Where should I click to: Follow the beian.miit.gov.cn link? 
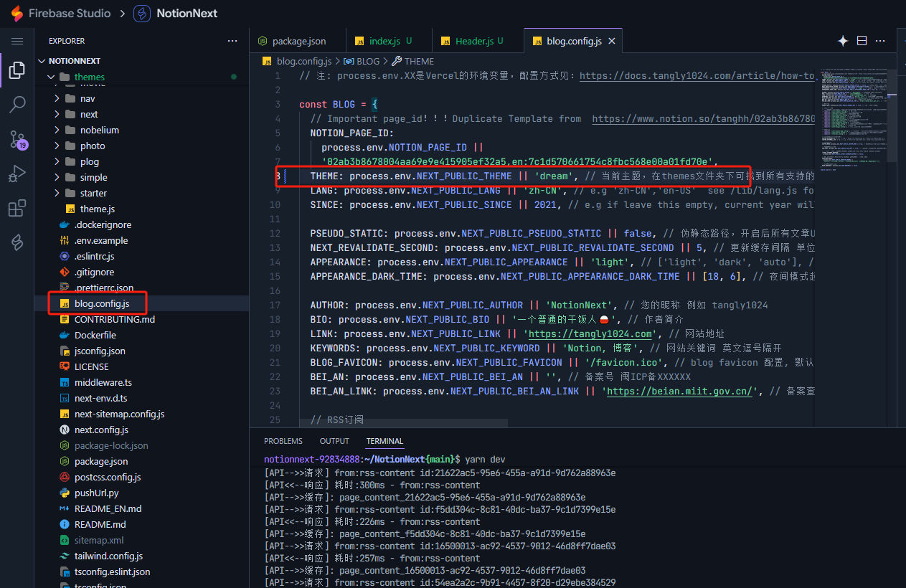[681, 391]
